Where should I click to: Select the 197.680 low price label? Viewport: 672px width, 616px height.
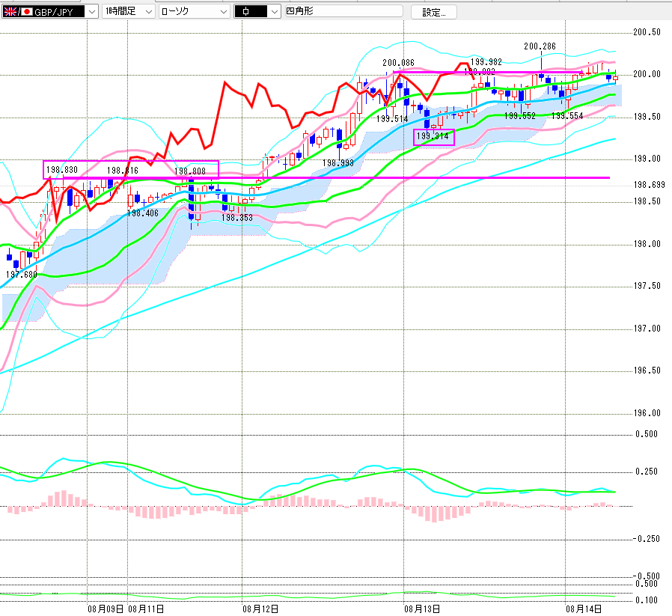click(22, 275)
